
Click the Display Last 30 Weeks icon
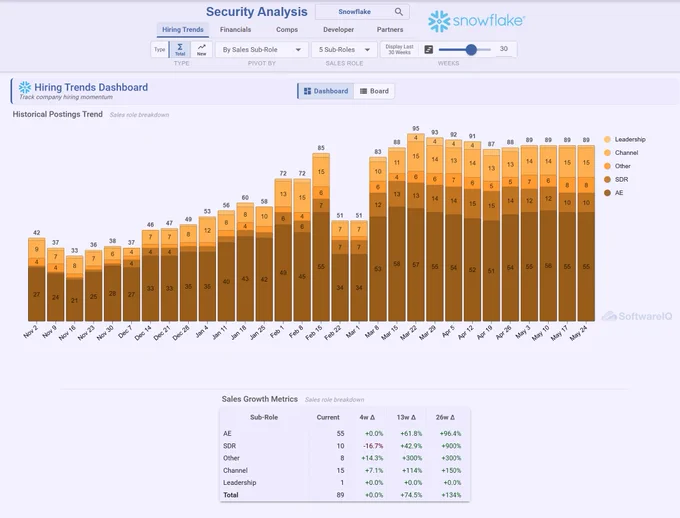pos(428,49)
